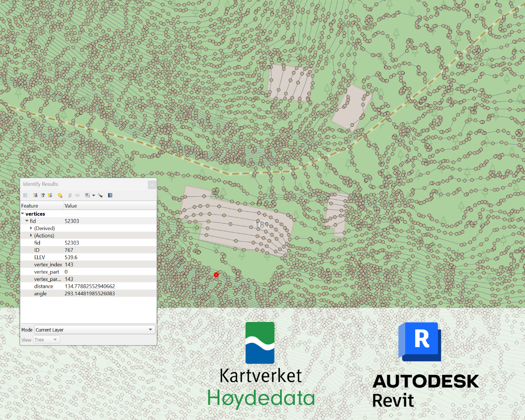525x420 pixels.
Task: Open the Help icon in Identify Results
Action: (110, 195)
